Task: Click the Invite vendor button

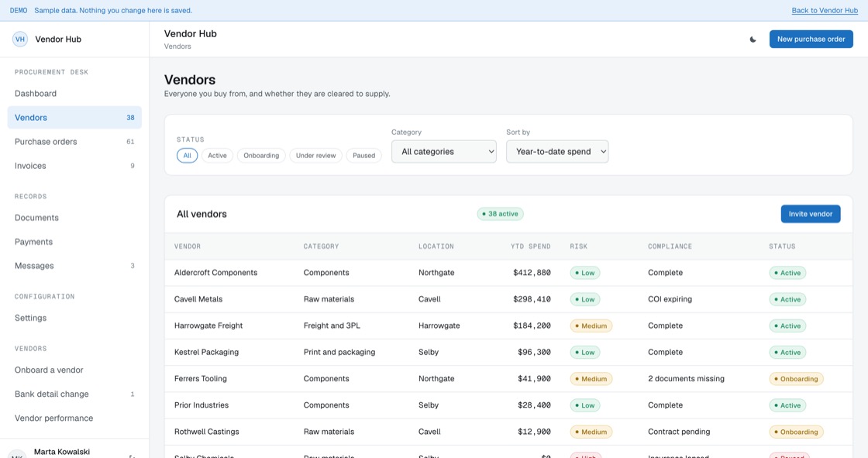Action: [x=811, y=214]
